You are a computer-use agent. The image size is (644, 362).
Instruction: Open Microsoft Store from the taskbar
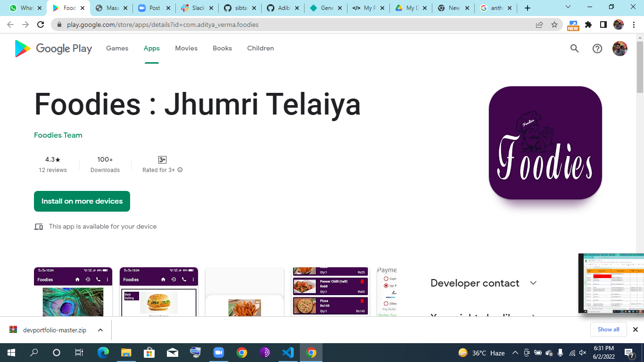(x=149, y=353)
